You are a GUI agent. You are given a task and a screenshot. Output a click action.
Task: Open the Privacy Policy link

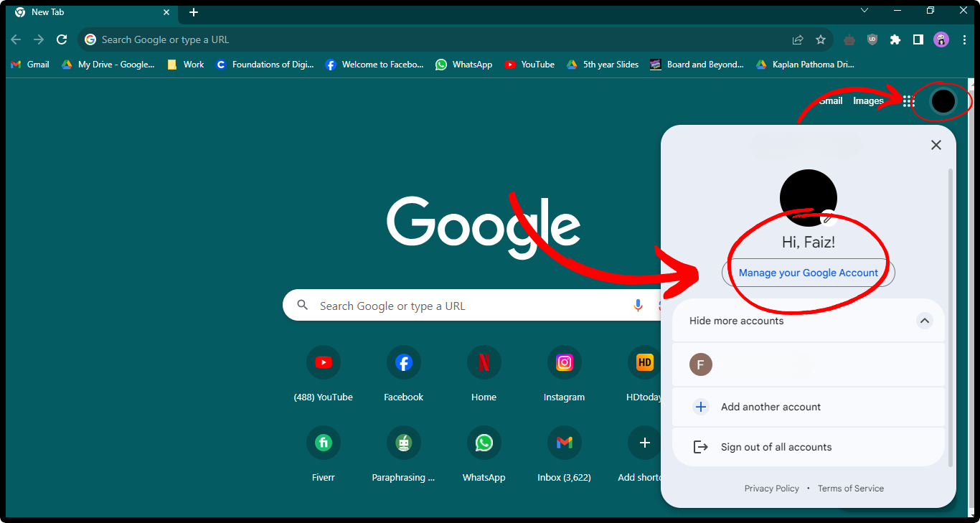(x=771, y=489)
